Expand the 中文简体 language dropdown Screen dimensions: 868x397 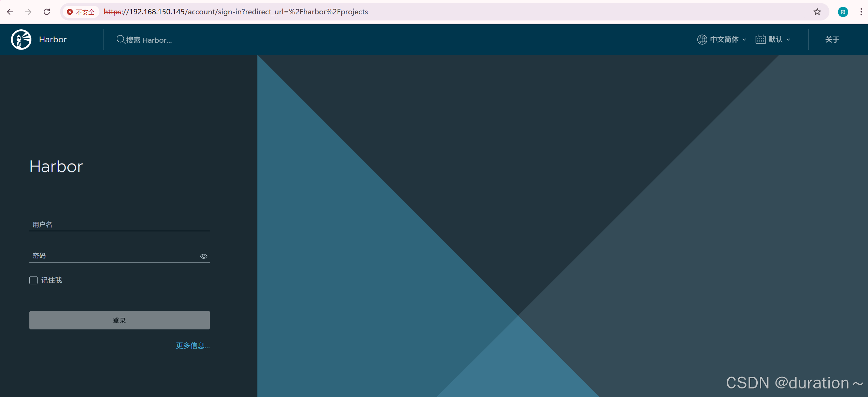[x=722, y=40]
